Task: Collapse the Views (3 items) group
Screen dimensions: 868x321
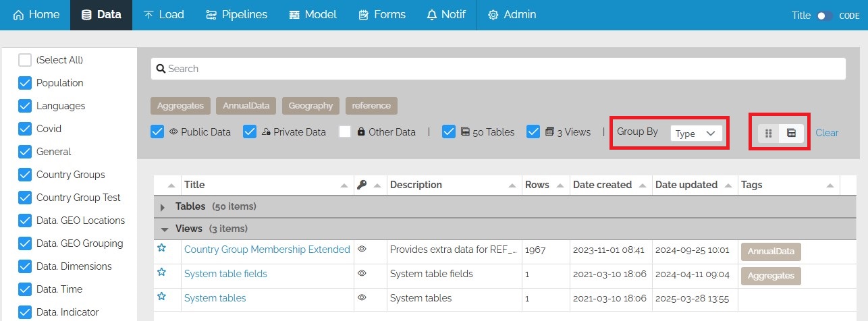Action: 165,229
